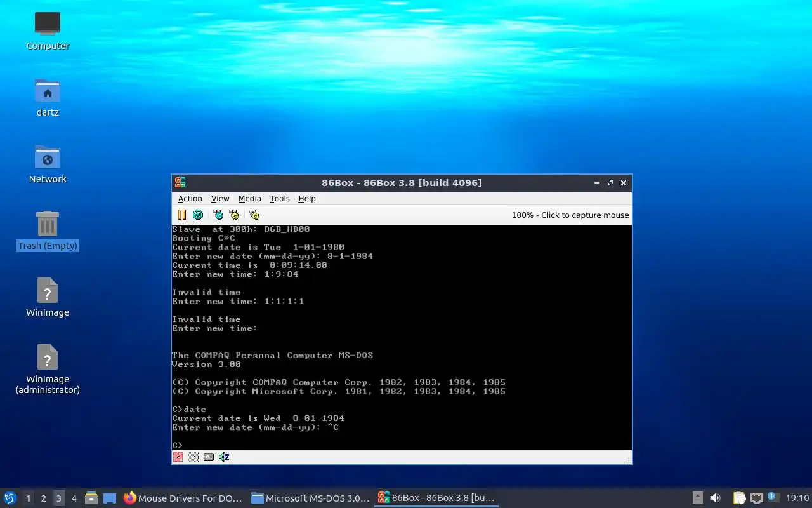Click the volume icon in system tray
The image size is (812, 508).
(716, 498)
